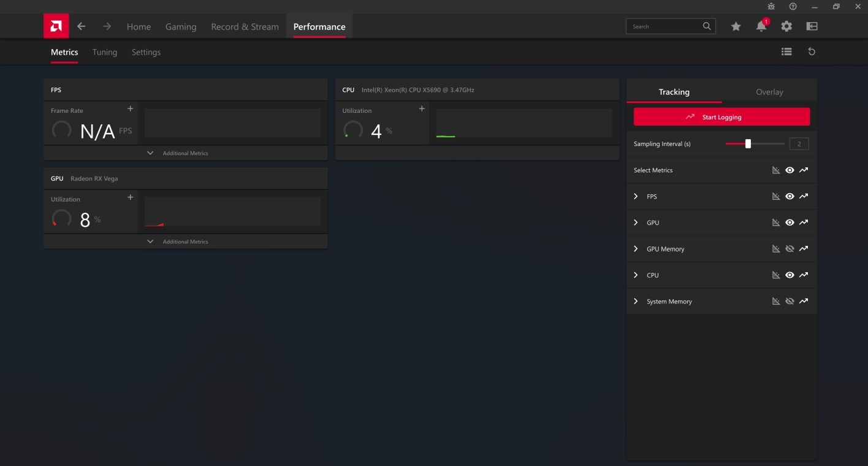Click the Sampling Interval value box
868x466 pixels.
click(x=799, y=144)
